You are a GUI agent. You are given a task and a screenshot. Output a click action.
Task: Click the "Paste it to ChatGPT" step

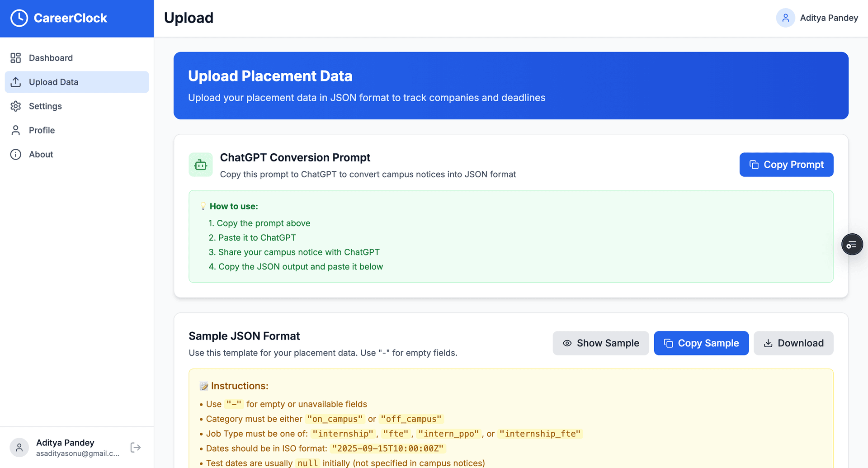(252, 238)
